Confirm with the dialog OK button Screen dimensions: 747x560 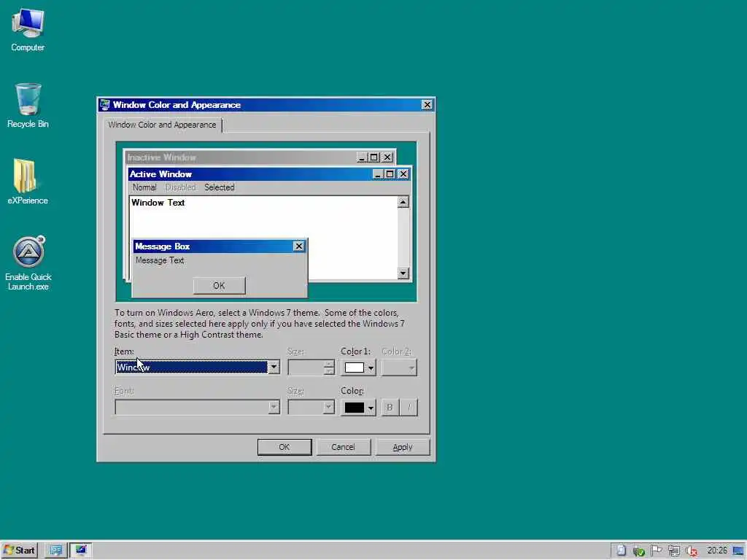pyautogui.click(x=285, y=447)
